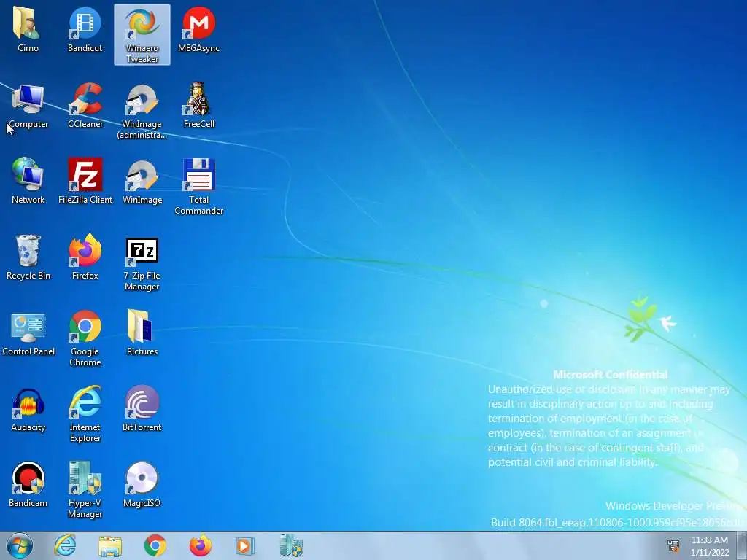747x560 pixels.
Task: Launch Internet Explorer from the taskbar
Action: 65,545
